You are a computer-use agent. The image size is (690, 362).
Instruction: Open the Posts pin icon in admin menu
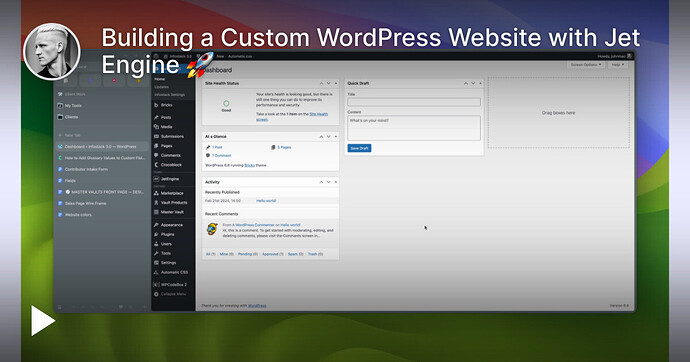(156, 117)
